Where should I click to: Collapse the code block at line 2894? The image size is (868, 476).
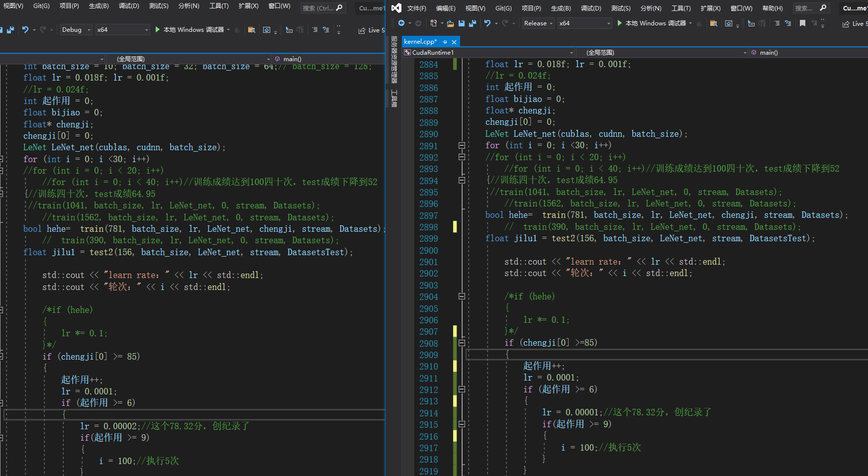462,181
